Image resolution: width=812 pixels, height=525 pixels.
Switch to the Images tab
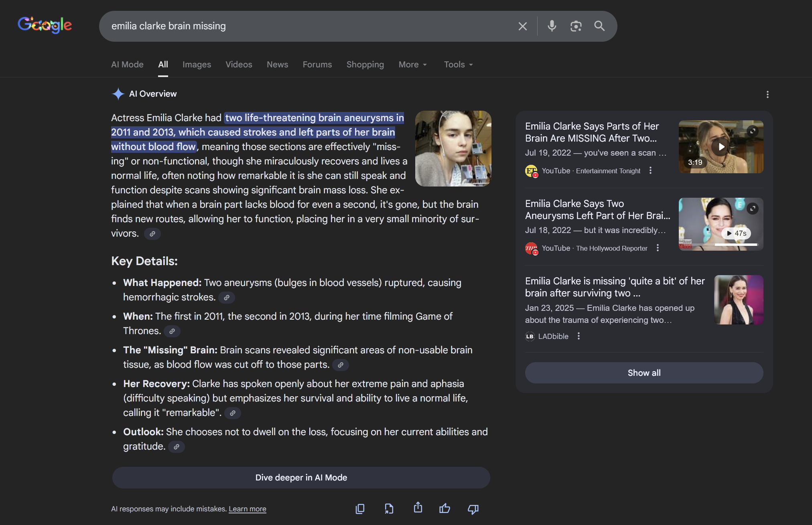[197, 65]
